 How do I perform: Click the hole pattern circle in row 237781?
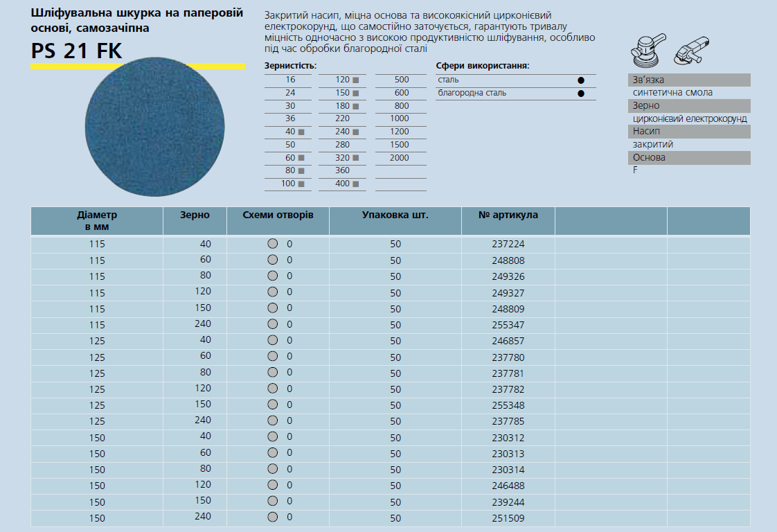click(x=273, y=373)
